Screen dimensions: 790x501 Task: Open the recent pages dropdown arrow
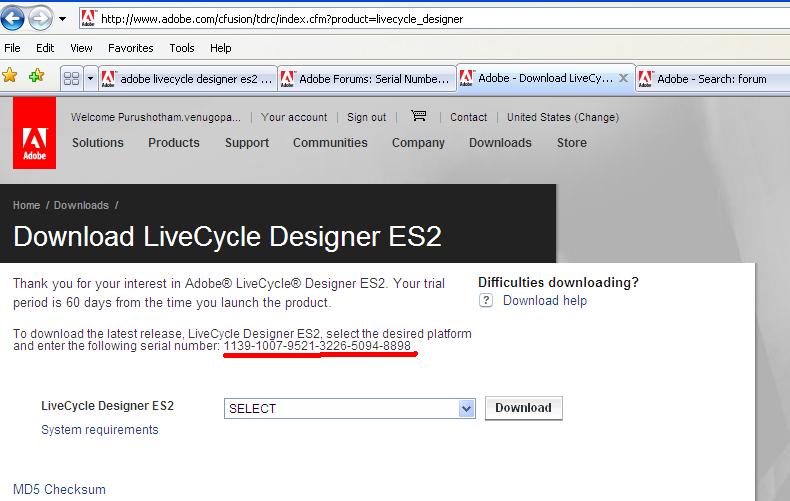pyautogui.click(x=62, y=19)
